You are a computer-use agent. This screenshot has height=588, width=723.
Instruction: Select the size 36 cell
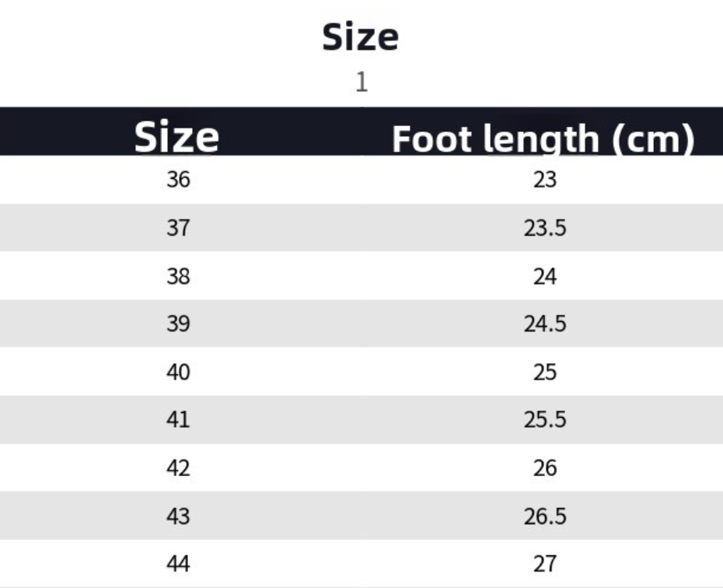178,180
